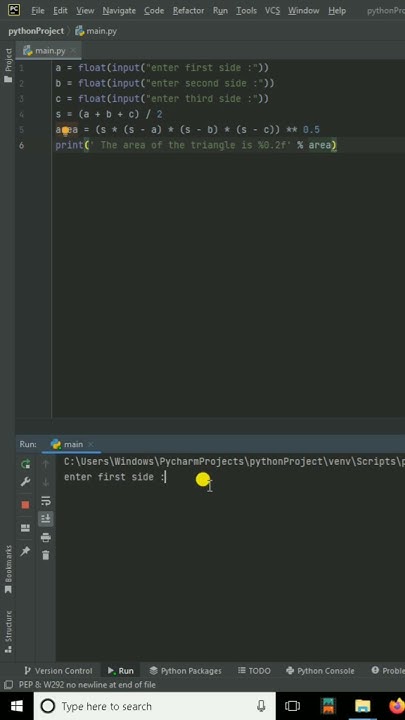Toggle the Project tool window
The width and height of the screenshot is (405, 720).
coord(8,65)
